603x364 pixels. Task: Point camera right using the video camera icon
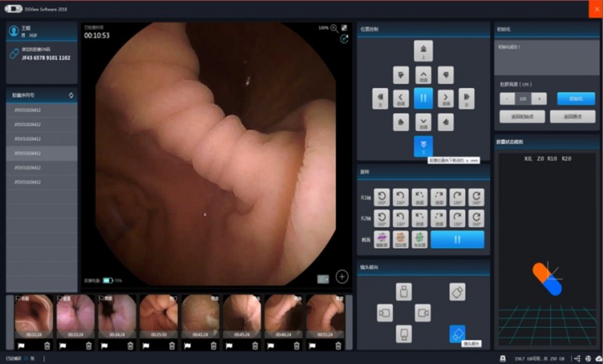[x=422, y=312]
